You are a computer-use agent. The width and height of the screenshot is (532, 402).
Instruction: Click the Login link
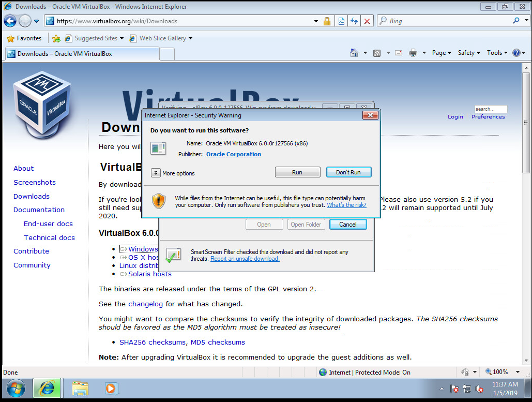click(x=455, y=117)
